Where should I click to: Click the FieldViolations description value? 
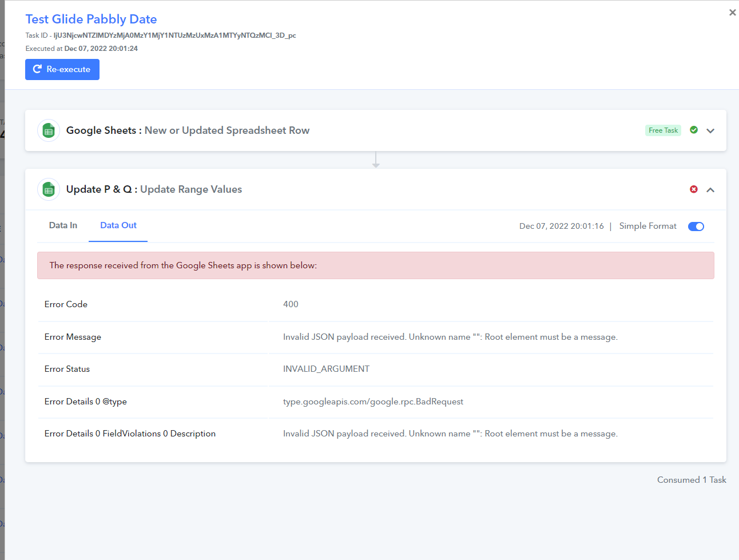(450, 434)
